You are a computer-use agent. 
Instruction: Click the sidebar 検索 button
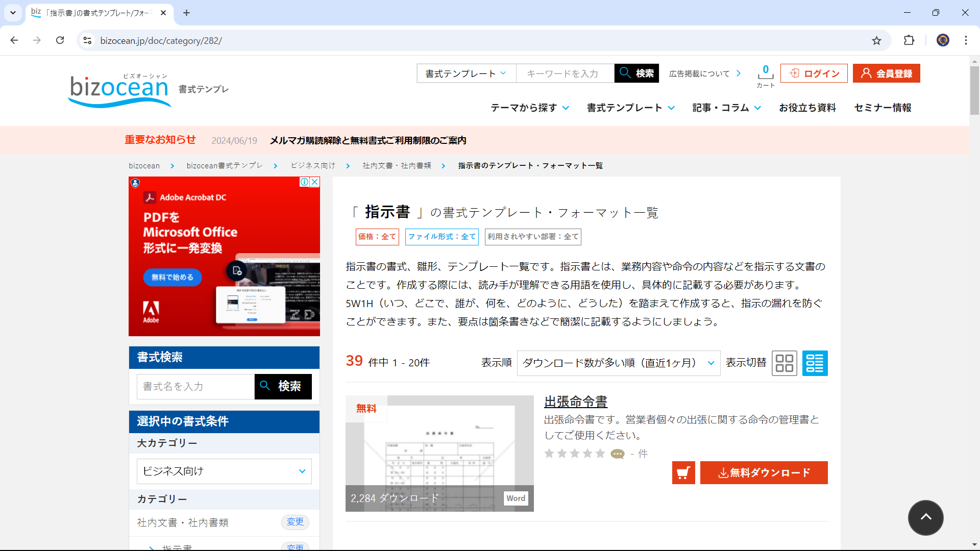click(283, 387)
